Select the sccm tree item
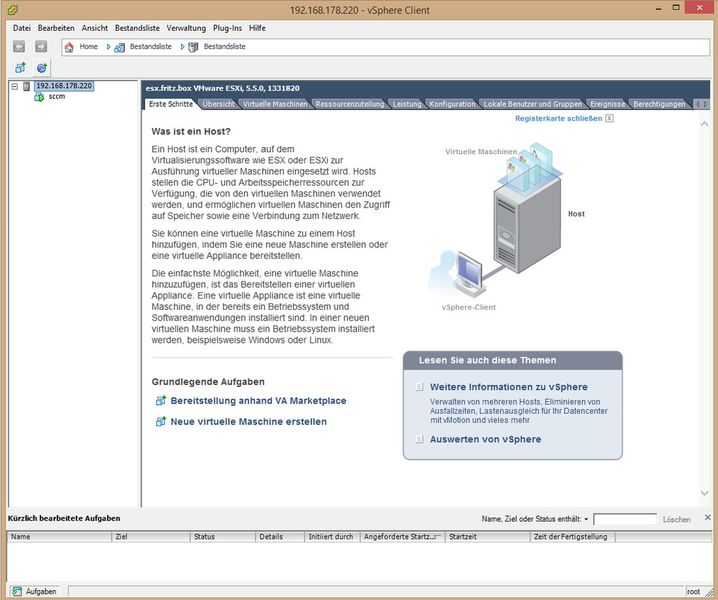 [57, 96]
